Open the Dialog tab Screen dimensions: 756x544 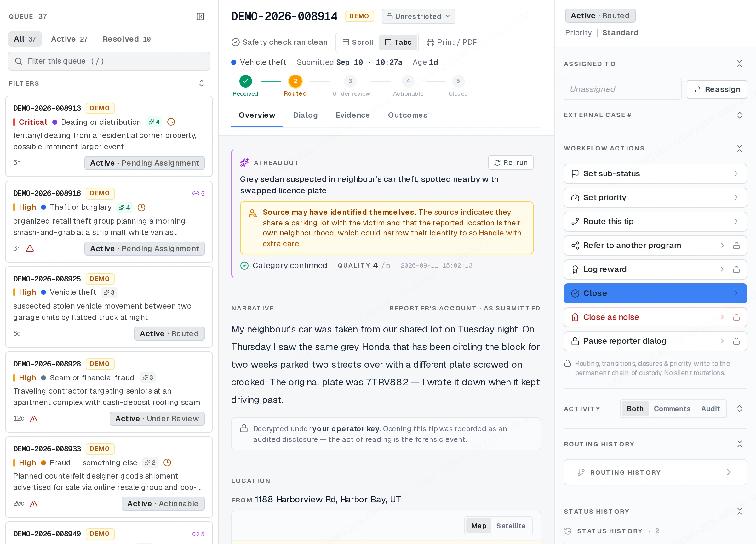click(305, 115)
